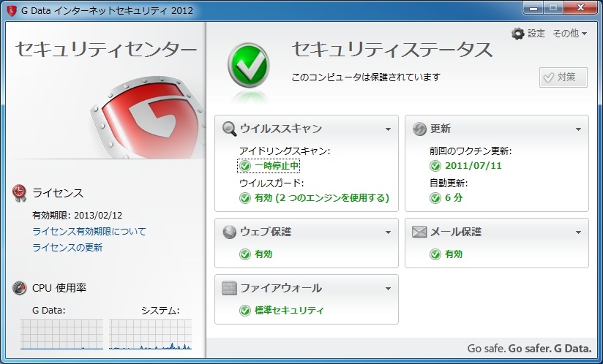Image resolution: width=603 pixels, height=364 pixels.
Task: Expand the ファイアウォール dropdown arrow
Action: click(x=388, y=289)
